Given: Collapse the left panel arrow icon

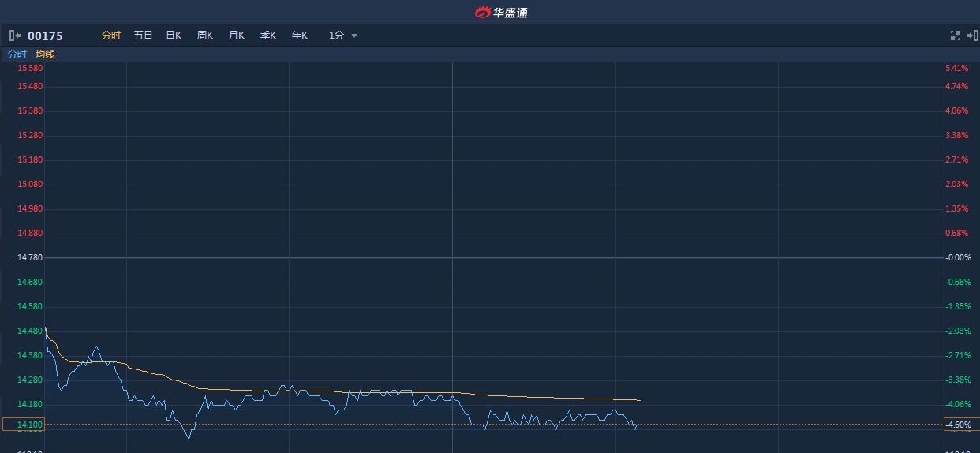Looking at the screenshot, I should coord(14,36).
